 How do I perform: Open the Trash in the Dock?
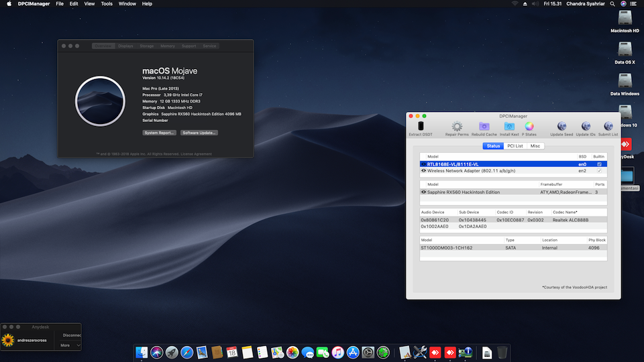(502, 352)
